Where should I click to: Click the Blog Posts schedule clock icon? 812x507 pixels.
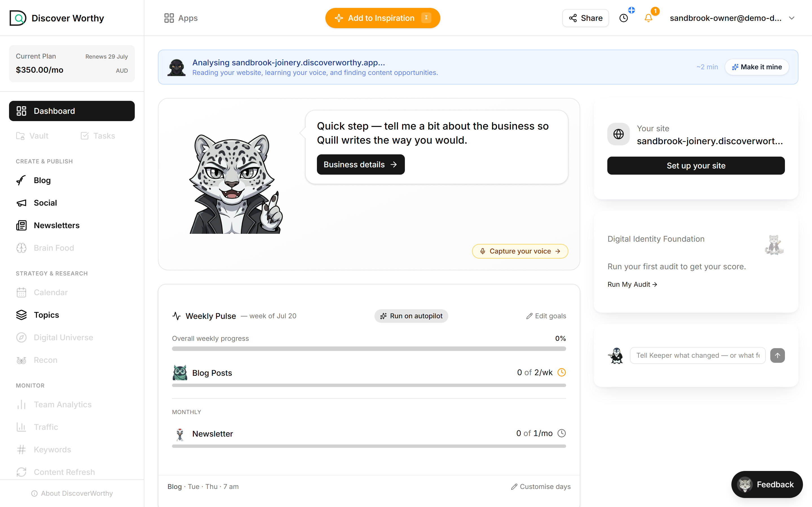tap(561, 373)
